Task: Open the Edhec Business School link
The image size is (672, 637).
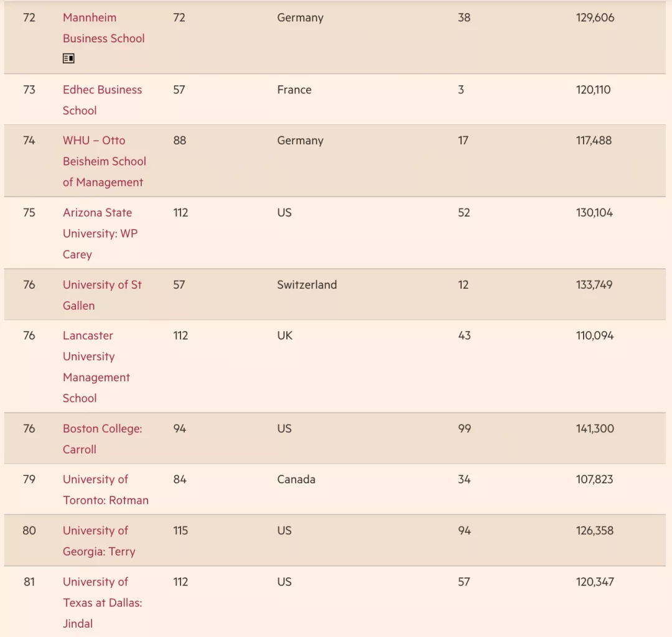Action: [x=102, y=100]
